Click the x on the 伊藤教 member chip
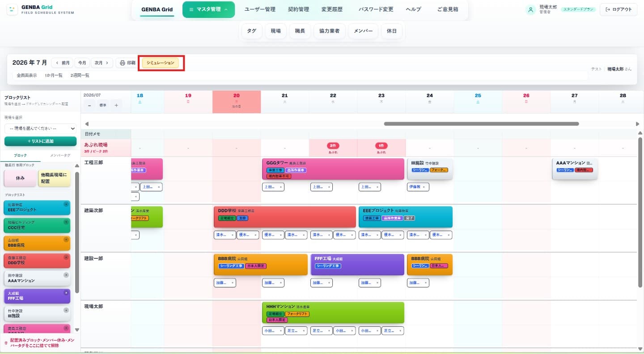The image size is (644, 354). pos(425,187)
